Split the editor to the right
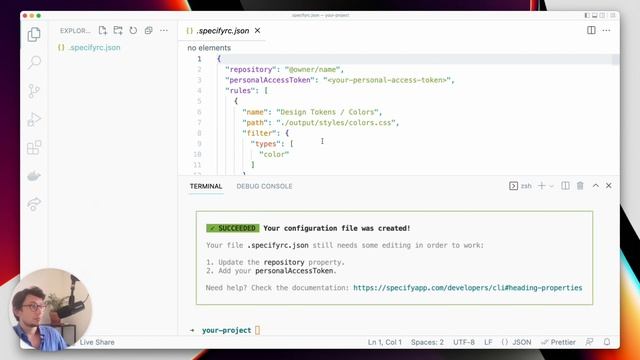 pos(591,30)
